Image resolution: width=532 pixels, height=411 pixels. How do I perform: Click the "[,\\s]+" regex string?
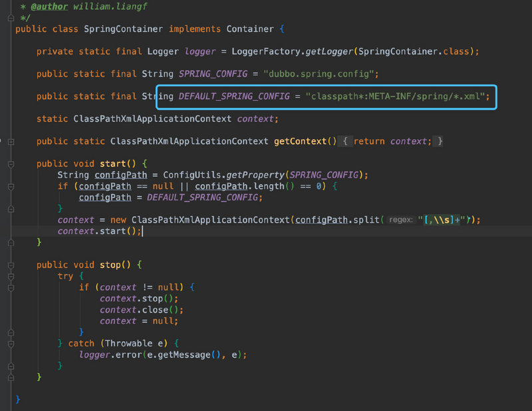pyautogui.click(x=442, y=219)
